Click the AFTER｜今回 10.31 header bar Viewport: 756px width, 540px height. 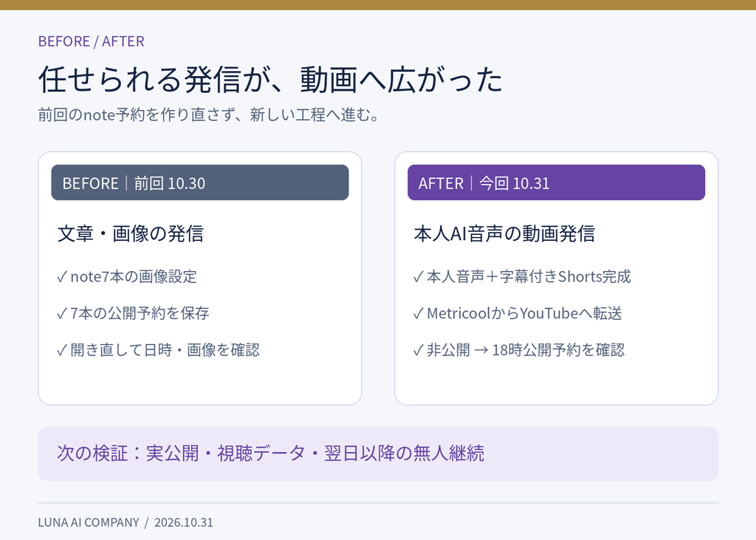click(x=557, y=182)
